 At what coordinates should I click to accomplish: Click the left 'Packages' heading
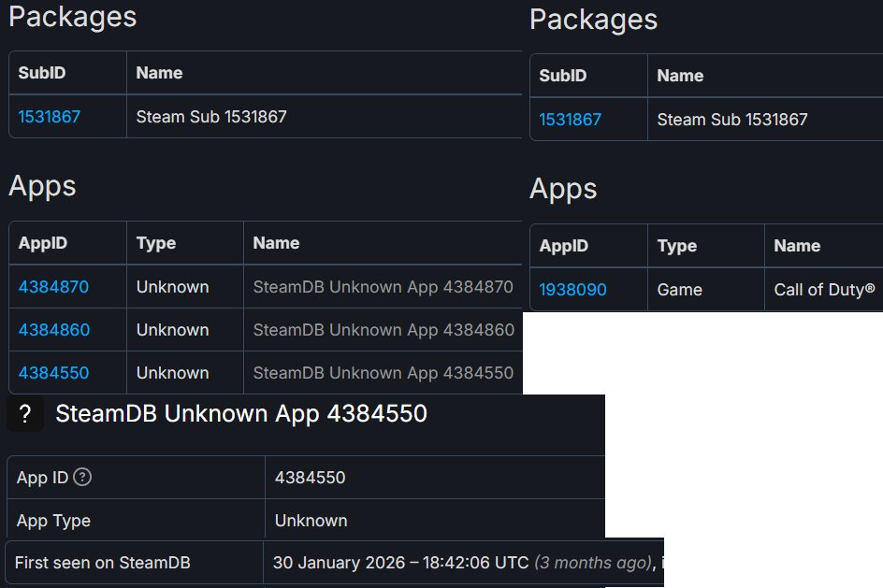pyautogui.click(x=73, y=17)
